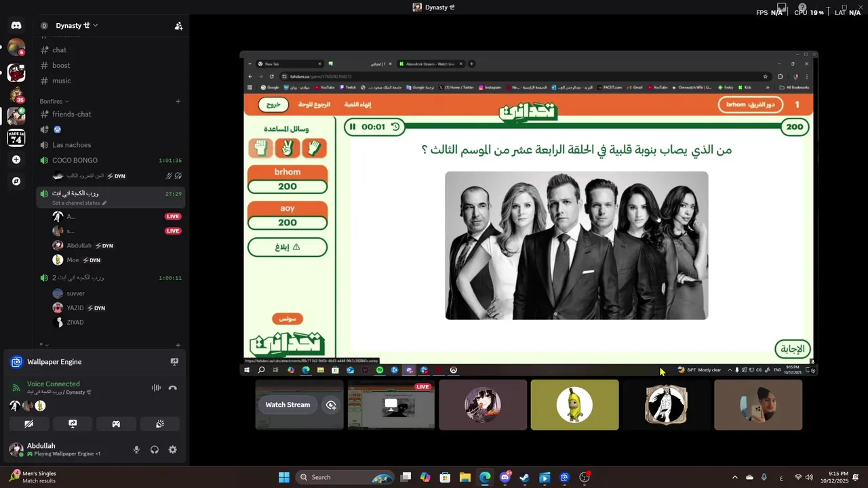Select the banana avatar participant tile
This screenshot has width=868, height=488.
coord(574,405)
